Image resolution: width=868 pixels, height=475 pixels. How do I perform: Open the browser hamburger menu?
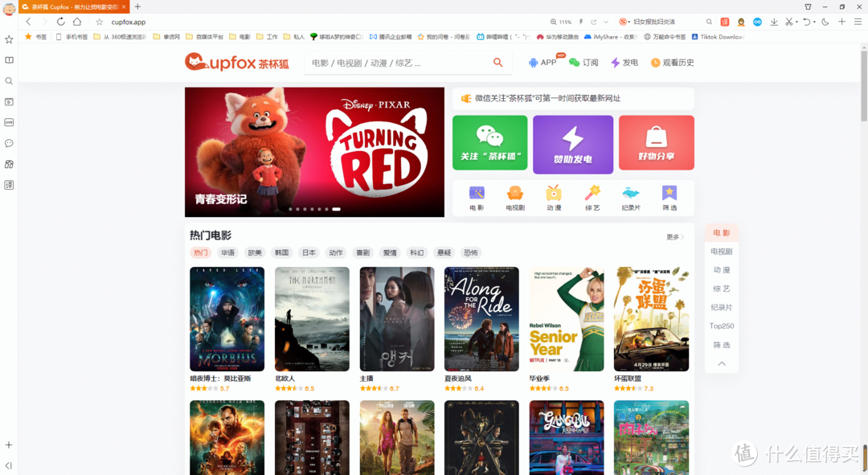coord(858,22)
